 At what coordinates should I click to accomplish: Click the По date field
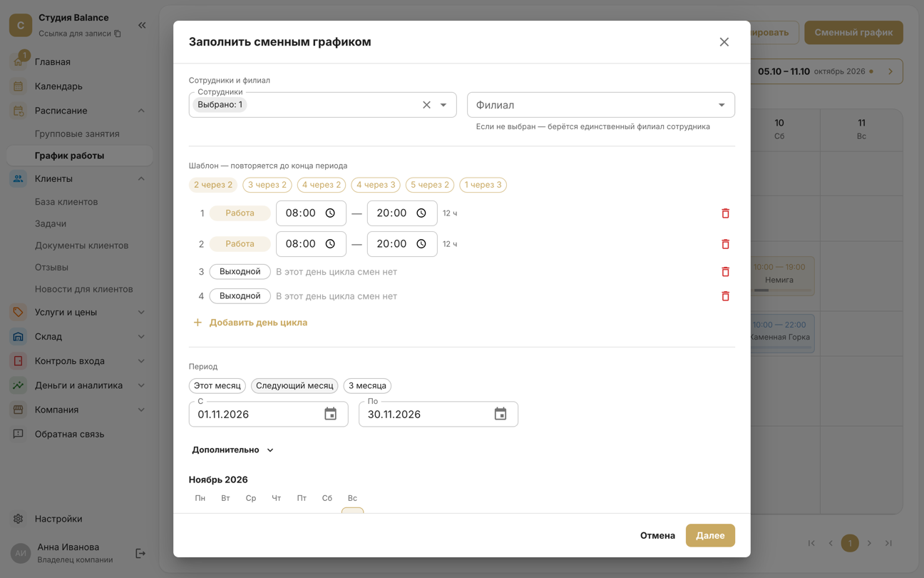coord(438,414)
